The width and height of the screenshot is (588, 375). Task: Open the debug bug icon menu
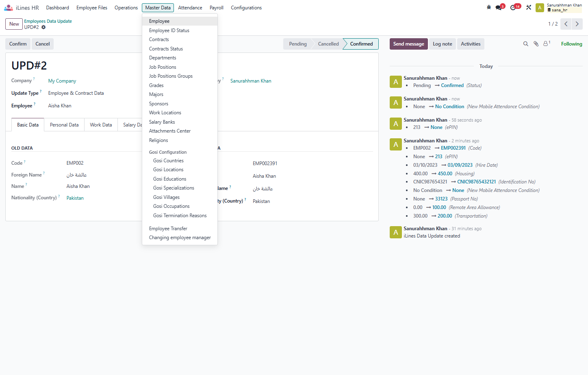489,7
